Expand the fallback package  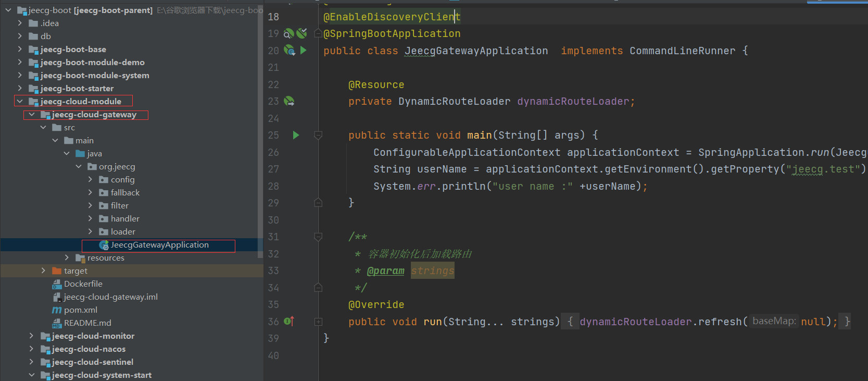click(90, 193)
